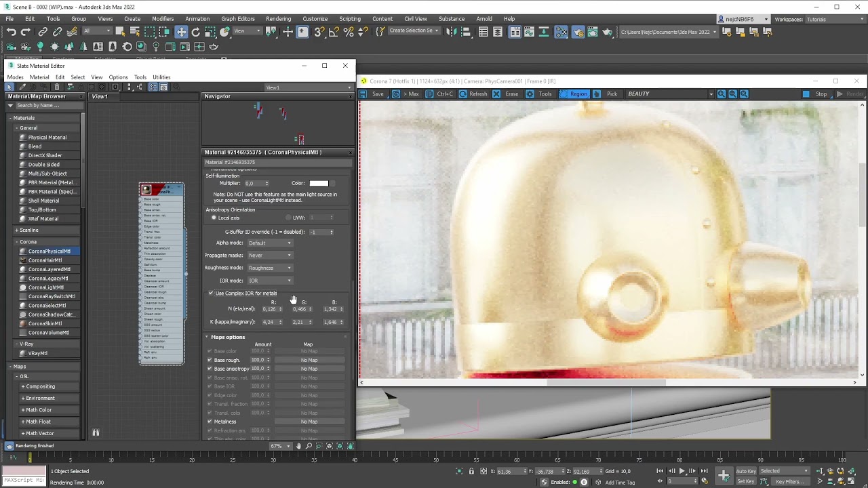The height and width of the screenshot is (488, 868).
Task: Click the Select Object tool icon
Action: pyautogui.click(x=121, y=32)
